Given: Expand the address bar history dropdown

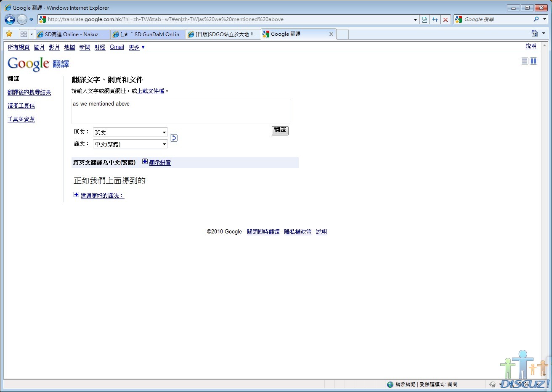Looking at the screenshot, I should click(x=415, y=19).
